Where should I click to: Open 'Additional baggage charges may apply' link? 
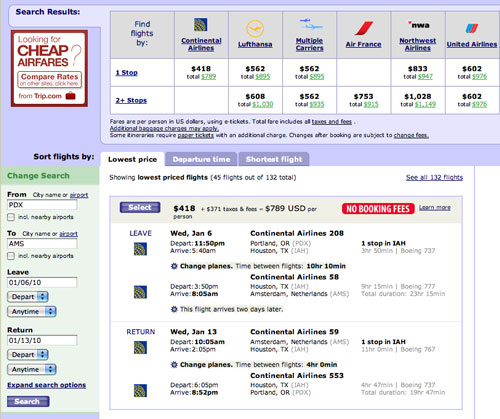tap(164, 129)
